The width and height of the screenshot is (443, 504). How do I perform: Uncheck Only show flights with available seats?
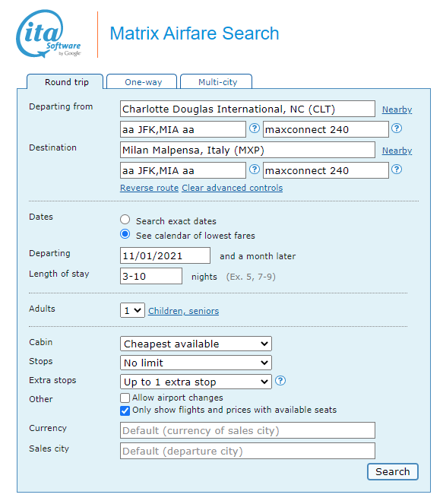click(x=125, y=410)
